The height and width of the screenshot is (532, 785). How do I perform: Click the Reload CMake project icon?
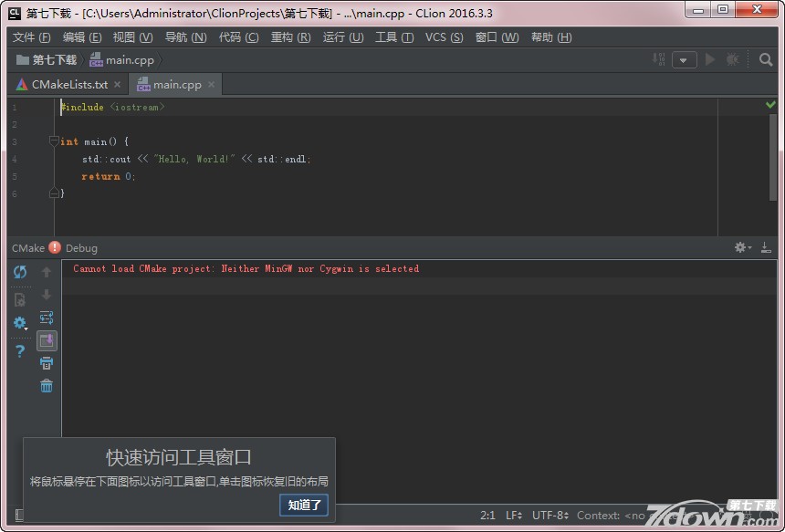click(19, 272)
